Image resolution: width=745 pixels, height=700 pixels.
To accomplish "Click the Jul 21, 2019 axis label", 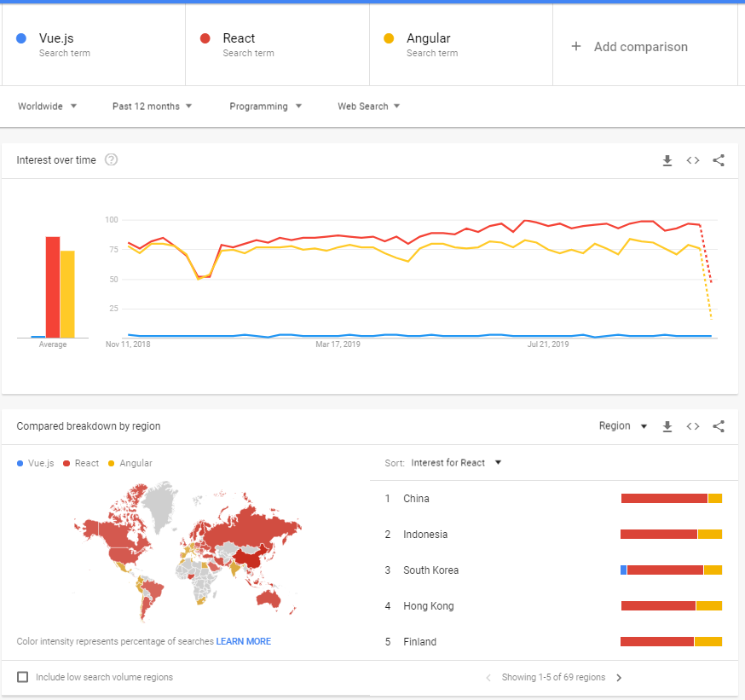I will click(x=548, y=344).
